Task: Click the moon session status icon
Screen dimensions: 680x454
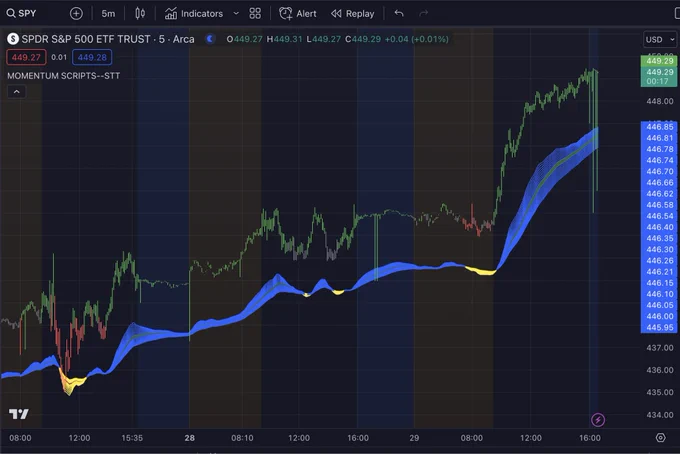Action: pos(210,39)
